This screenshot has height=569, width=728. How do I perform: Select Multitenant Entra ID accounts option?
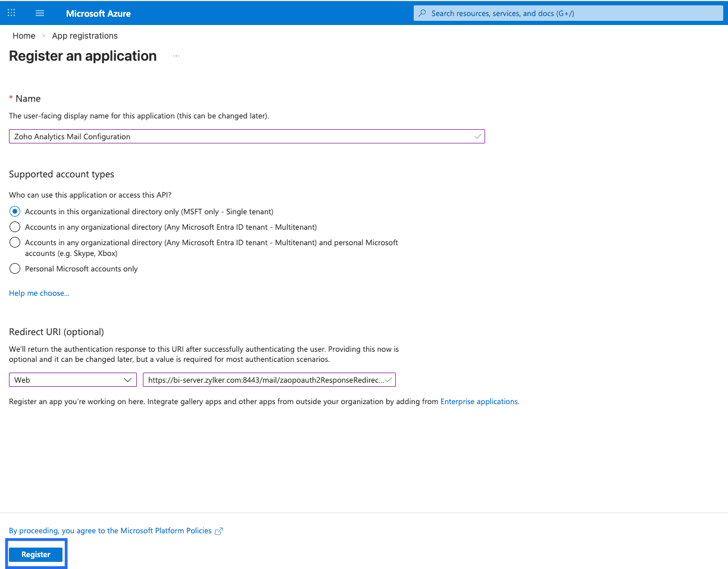[15, 227]
